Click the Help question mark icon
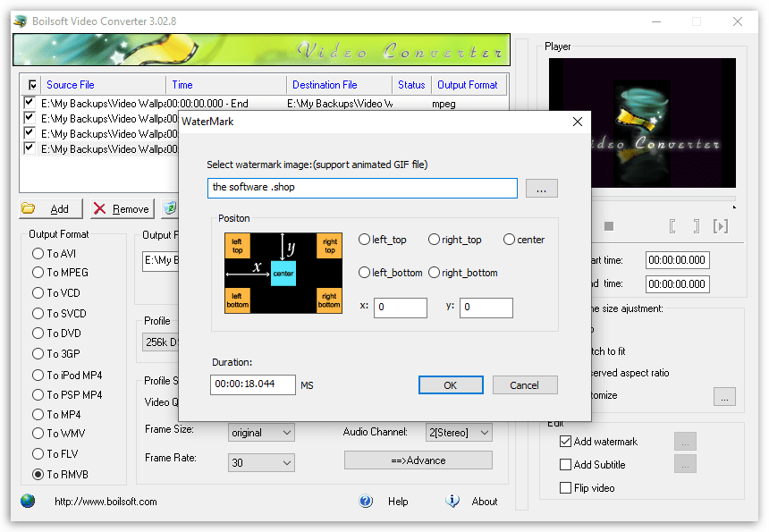This screenshot has height=532, width=769. point(366,501)
